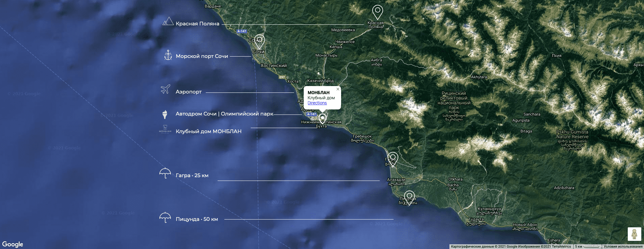Click the Красная Поляна map pin marker
Screen dimensions: 644x249
(x=377, y=12)
